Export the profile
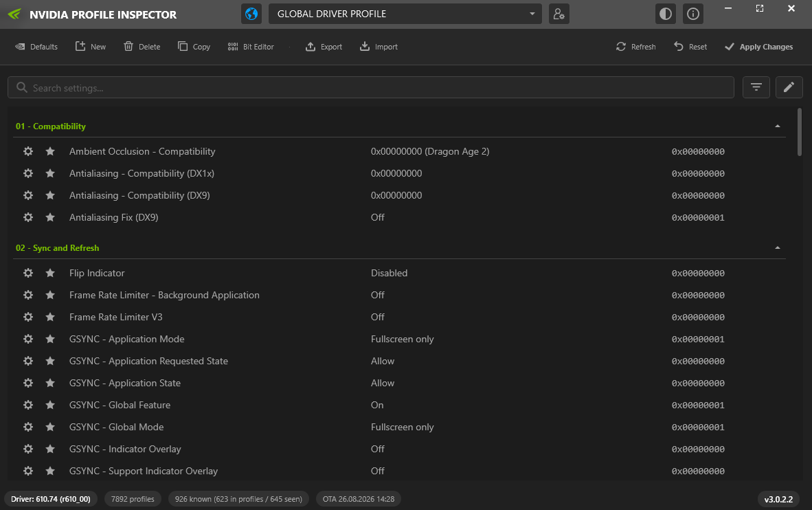The width and height of the screenshot is (812, 510). pyautogui.click(x=324, y=47)
